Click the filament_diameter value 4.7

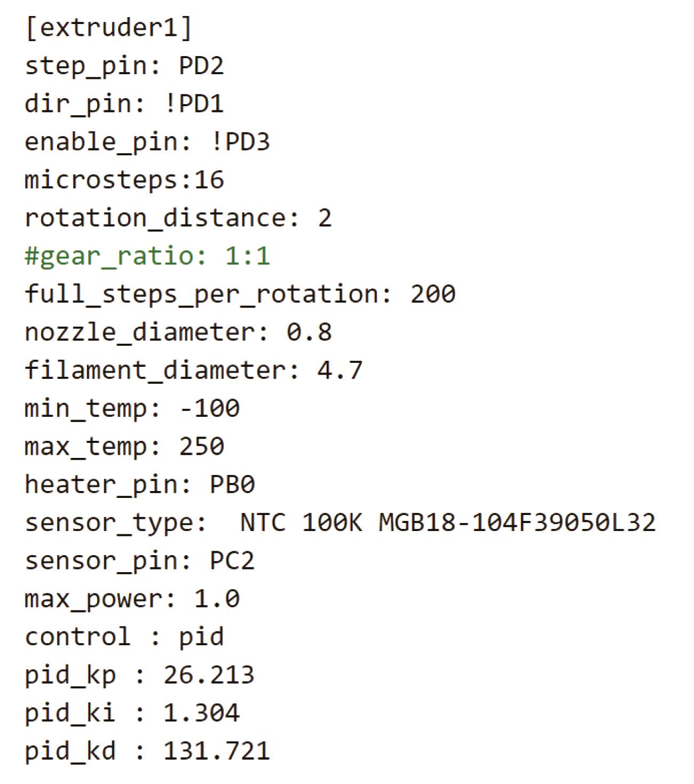[340, 370]
